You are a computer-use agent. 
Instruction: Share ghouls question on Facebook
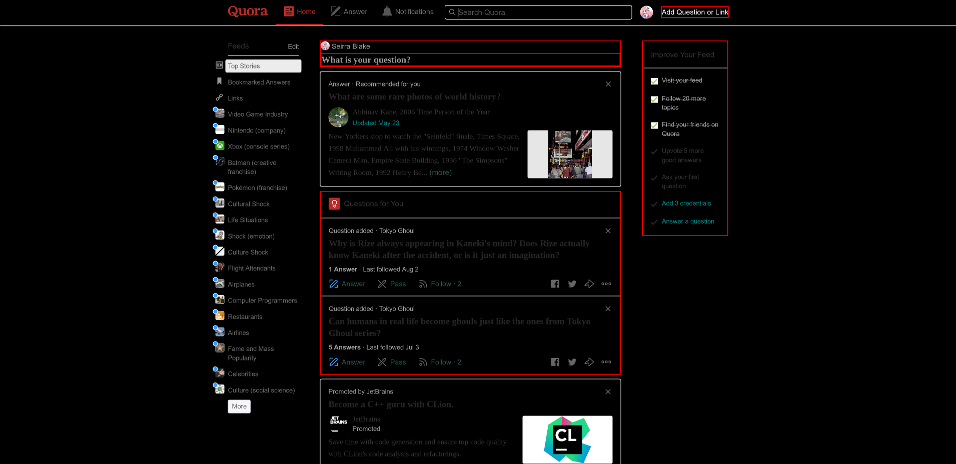pos(555,362)
